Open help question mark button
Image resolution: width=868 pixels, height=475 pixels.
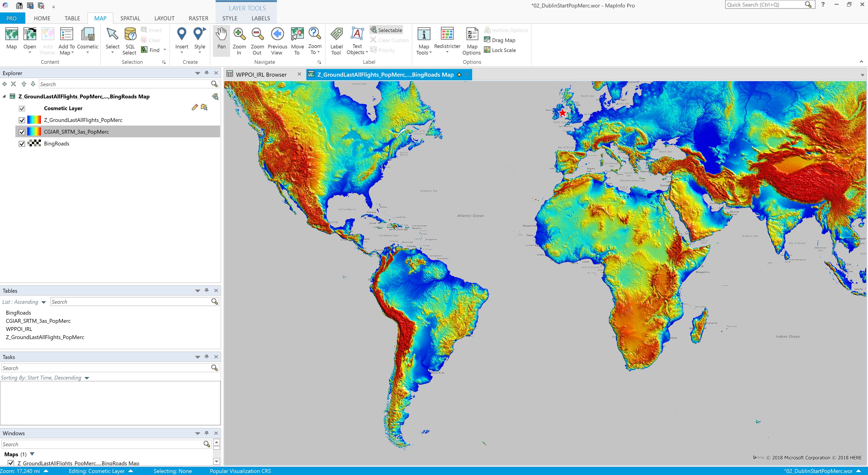pos(823,5)
